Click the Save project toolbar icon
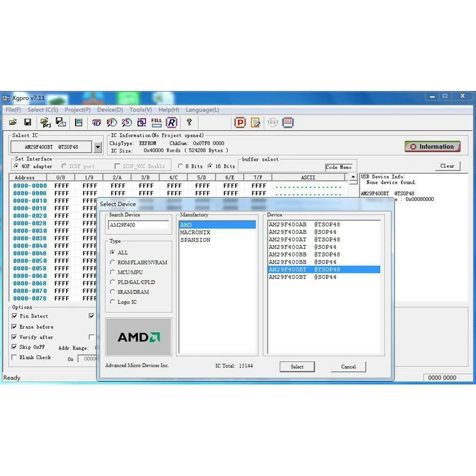The width and height of the screenshot is (476, 476). (x=61, y=123)
